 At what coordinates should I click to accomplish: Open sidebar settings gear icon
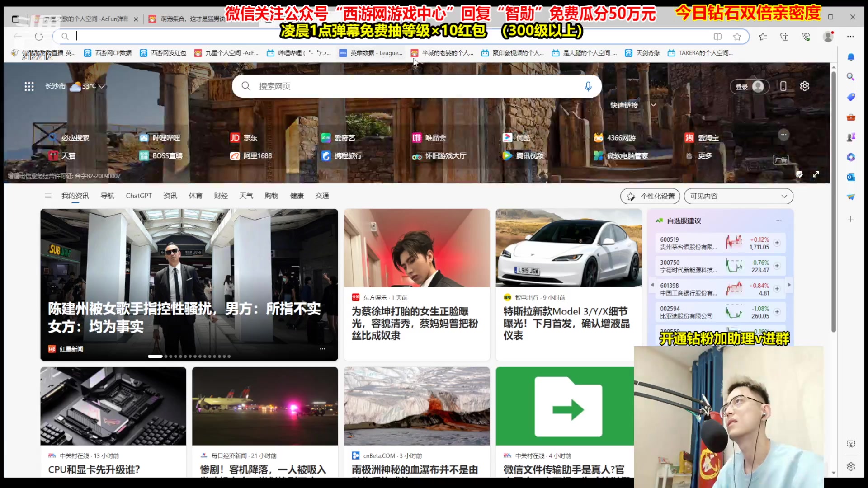click(x=851, y=466)
